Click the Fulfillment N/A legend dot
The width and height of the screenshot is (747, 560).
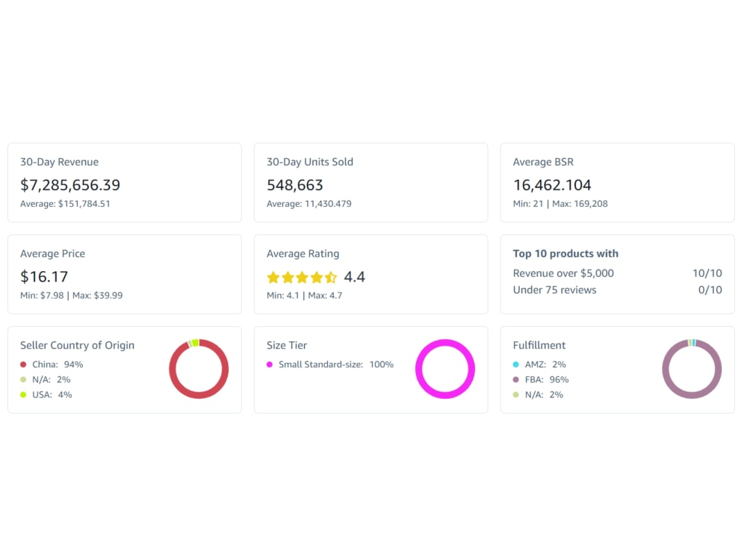pos(516,395)
